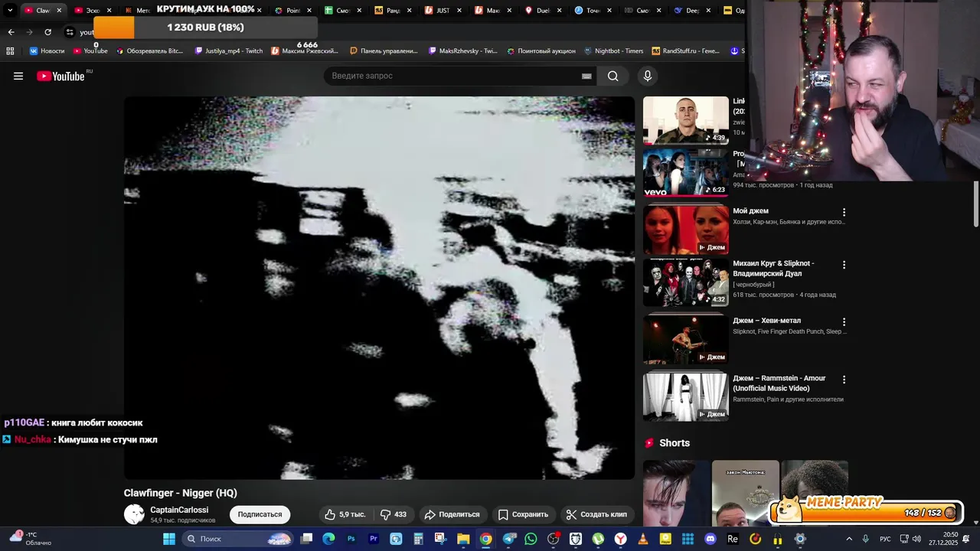Open Microsoft Edge from the taskbar
The image size is (980, 551).
pos(328,539)
